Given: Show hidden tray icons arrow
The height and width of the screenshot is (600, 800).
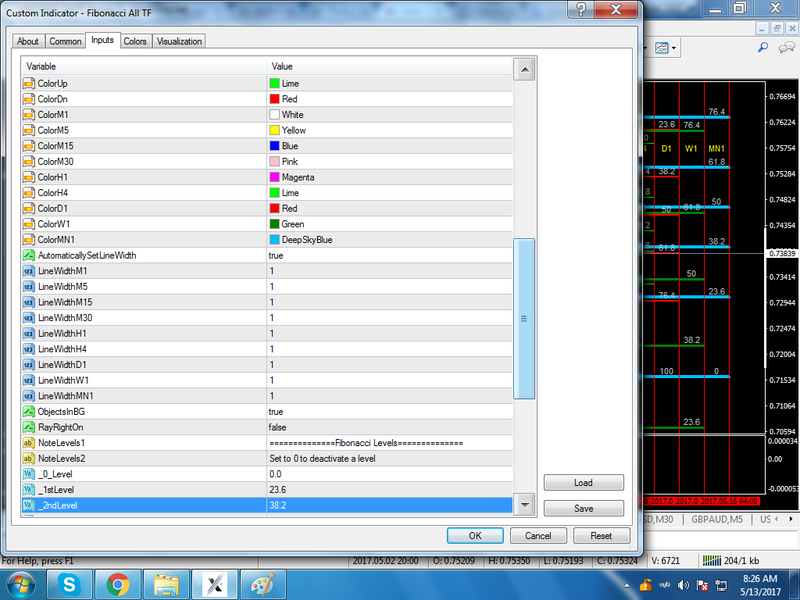Looking at the screenshot, I should [627, 586].
